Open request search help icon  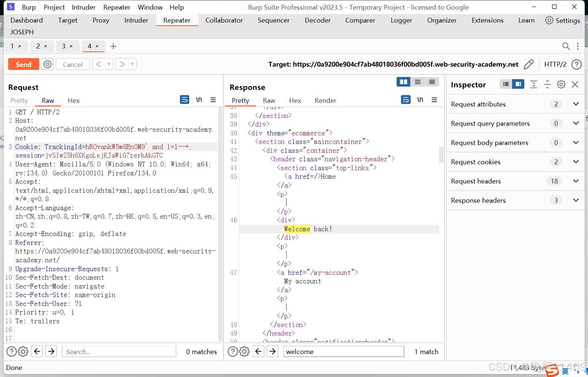pos(11,351)
